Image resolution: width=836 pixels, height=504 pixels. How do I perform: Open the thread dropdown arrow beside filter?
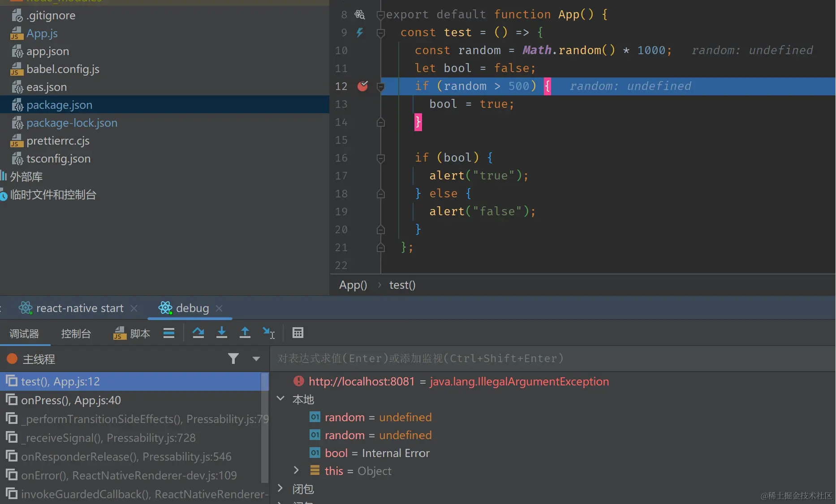[x=256, y=359]
